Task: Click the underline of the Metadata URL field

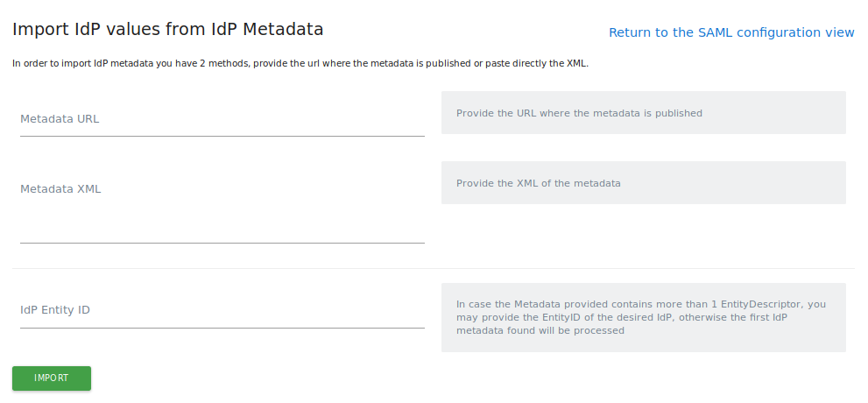Action: 222,136
